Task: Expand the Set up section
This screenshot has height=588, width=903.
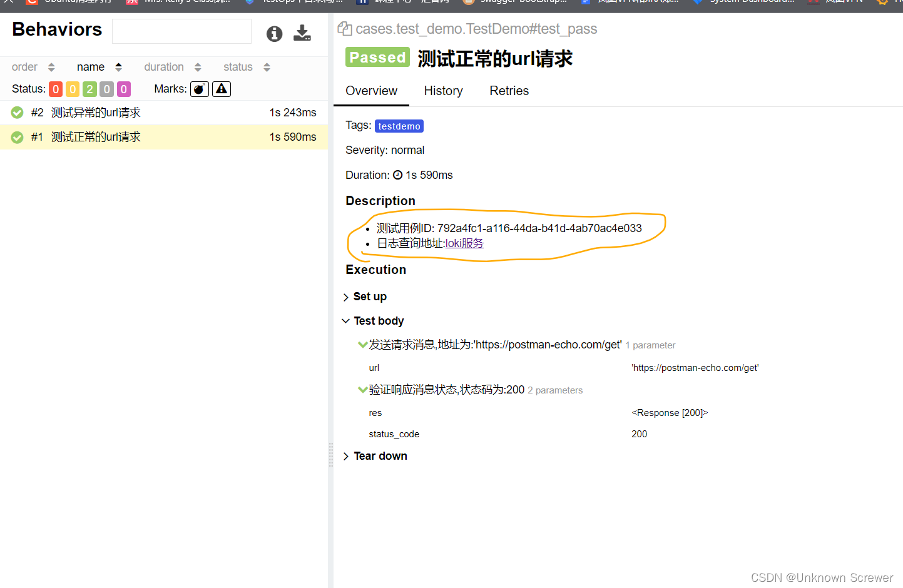Action: (365, 297)
